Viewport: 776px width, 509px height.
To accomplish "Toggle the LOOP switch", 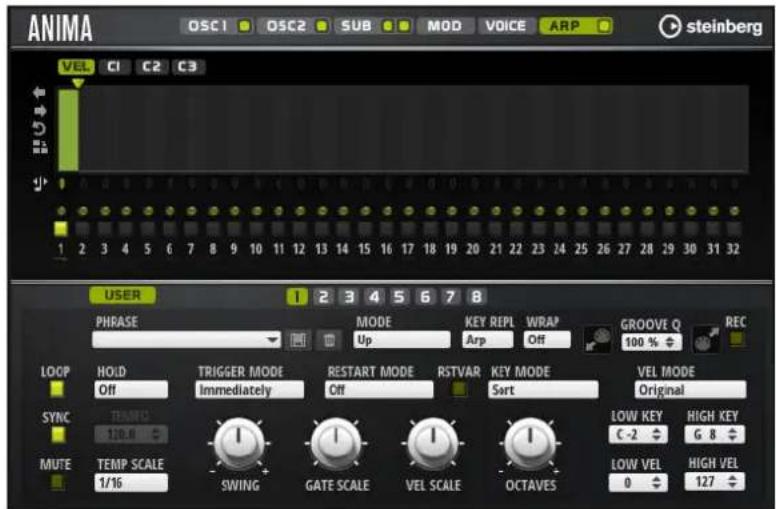I will tap(57, 389).
